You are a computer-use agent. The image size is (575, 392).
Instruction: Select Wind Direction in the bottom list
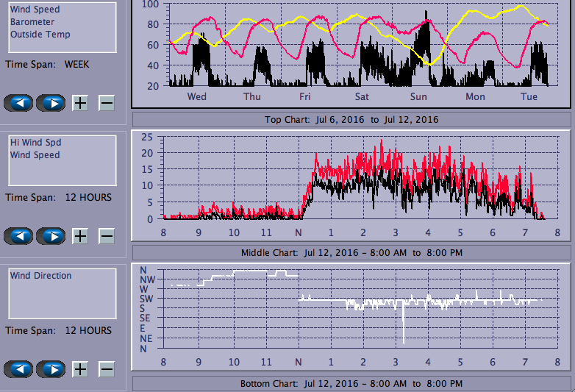[41, 276]
